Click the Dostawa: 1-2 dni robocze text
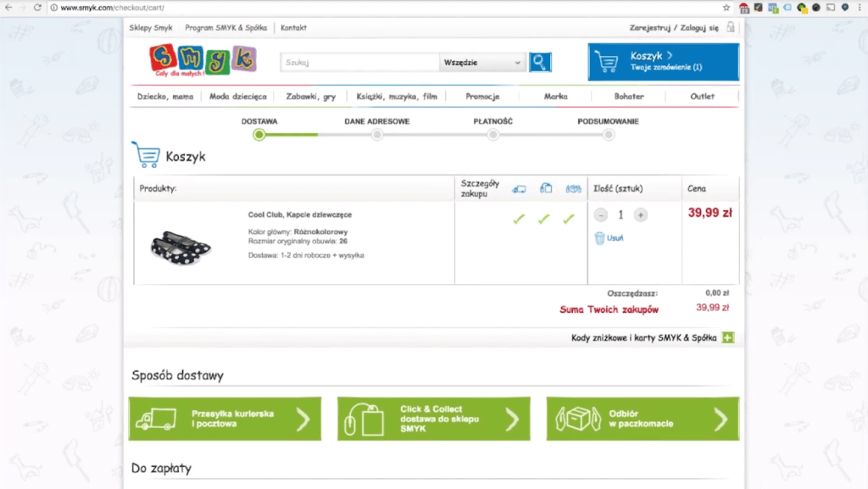Image resolution: width=868 pixels, height=489 pixels. 305,256
